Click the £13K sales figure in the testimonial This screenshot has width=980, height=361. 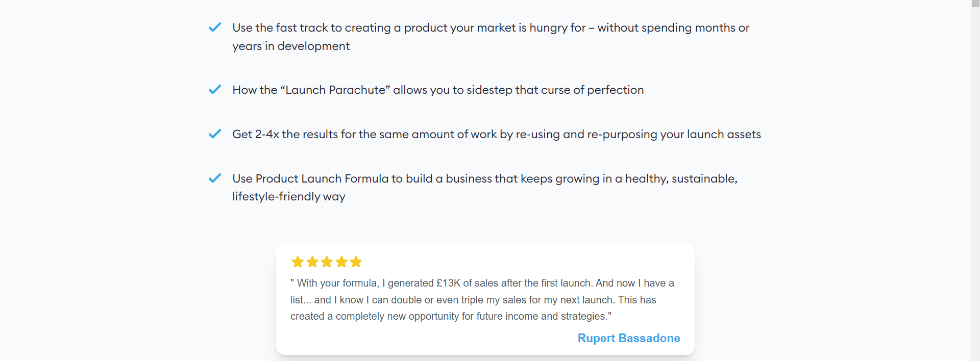[448, 283]
